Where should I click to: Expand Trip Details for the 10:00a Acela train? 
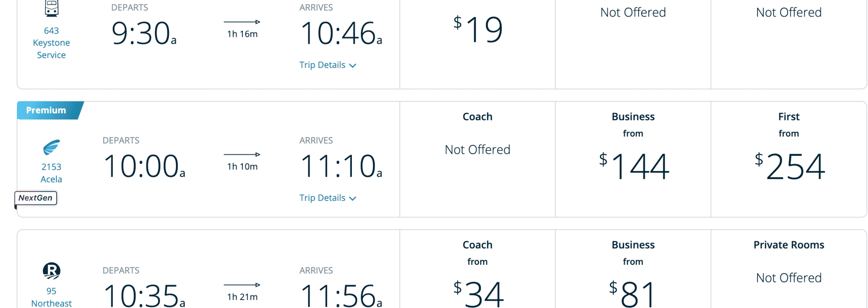pyautogui.click(x=328, y=198)
